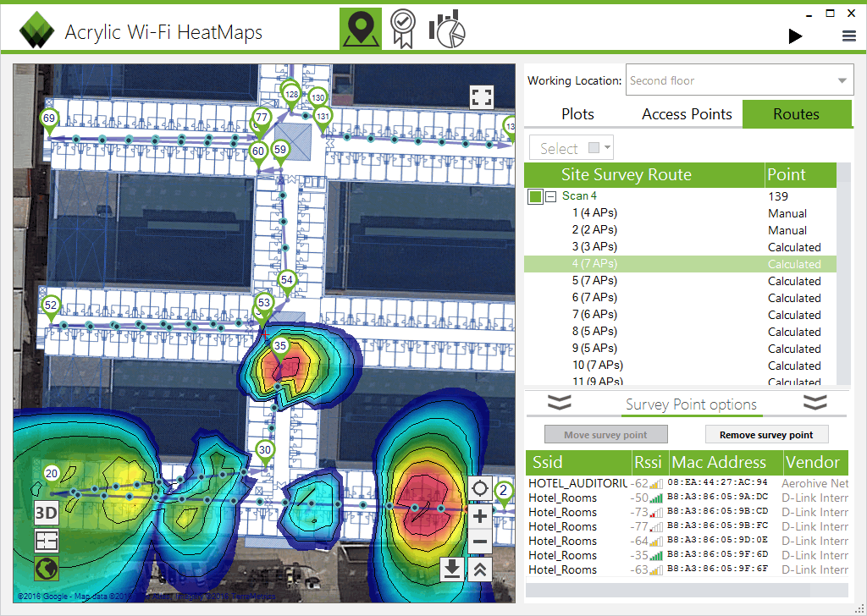Toggle fullscreen map view icon
This screenshot has width=867, height=616.
pyautogui.click(x=481, y=97)
